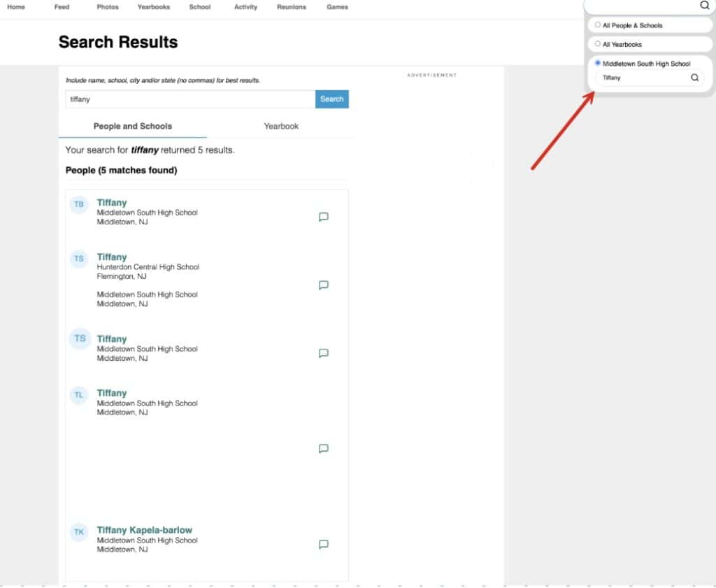Click the TK avatar circle
The width and height of the screenshot is (716, 588).
click(79, 532)
